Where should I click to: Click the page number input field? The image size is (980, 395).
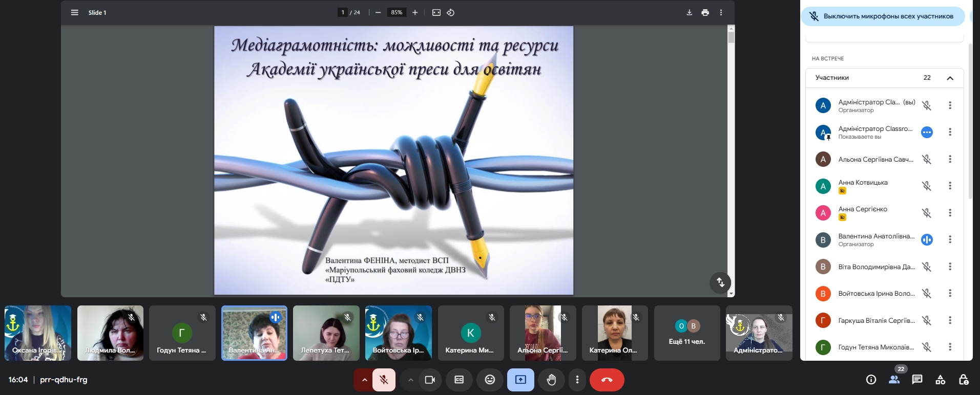point(343,12)
